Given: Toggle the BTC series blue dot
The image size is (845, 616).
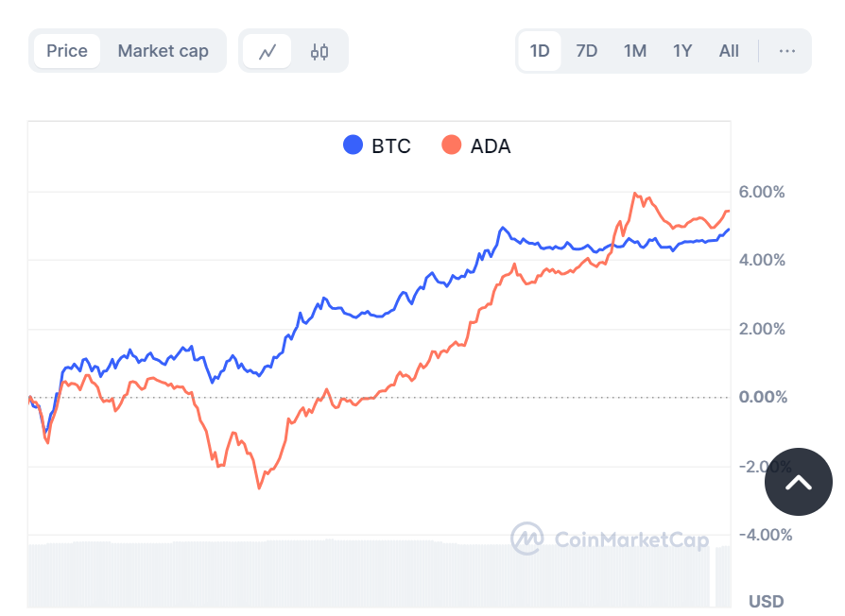Looking at the screenshot, I should click(353, 145).
